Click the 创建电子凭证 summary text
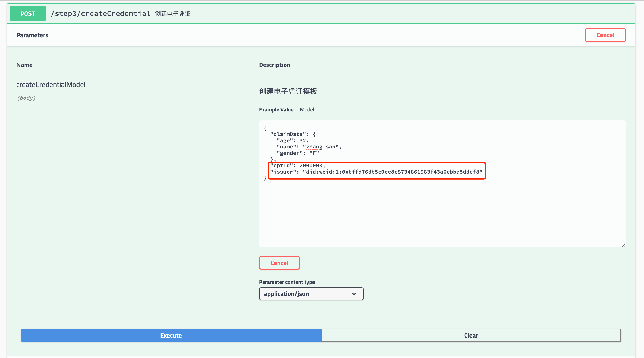Image resolution: width=644 pixels, height=358 pixels. click(x=172, y=13)
